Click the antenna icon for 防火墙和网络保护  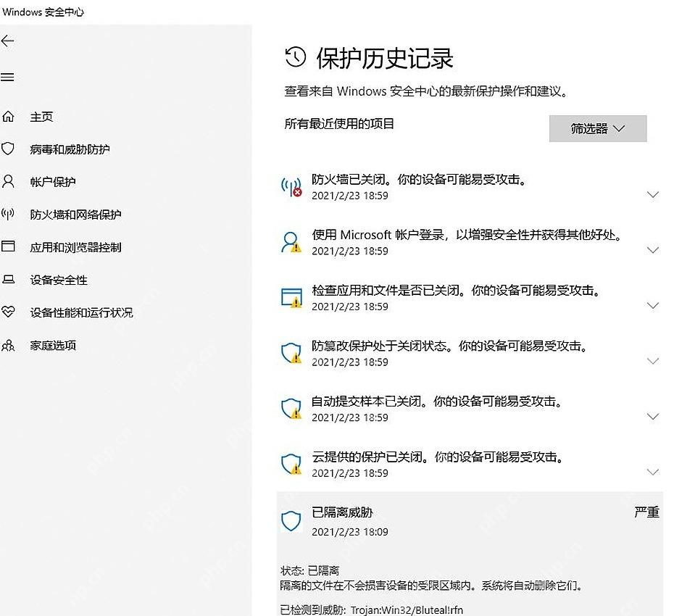[8, 214]
